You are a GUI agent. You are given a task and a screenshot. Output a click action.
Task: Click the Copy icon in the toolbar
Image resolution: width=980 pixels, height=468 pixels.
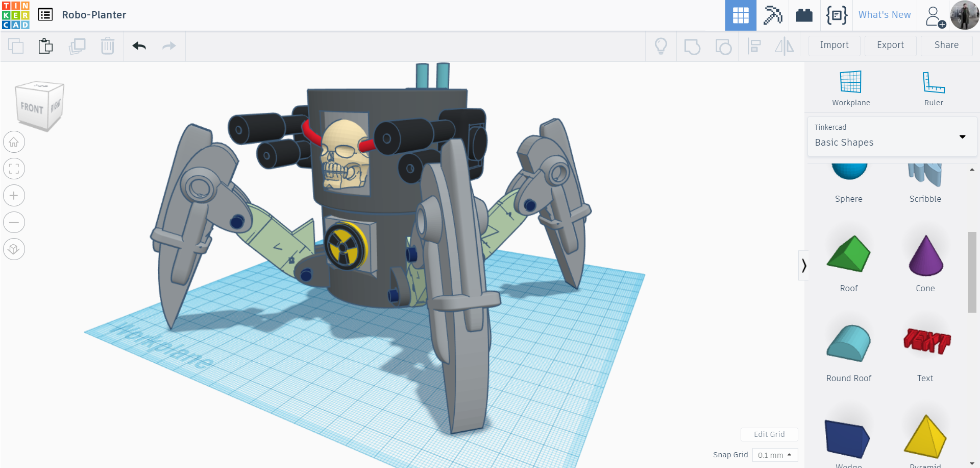click(16, 46)
